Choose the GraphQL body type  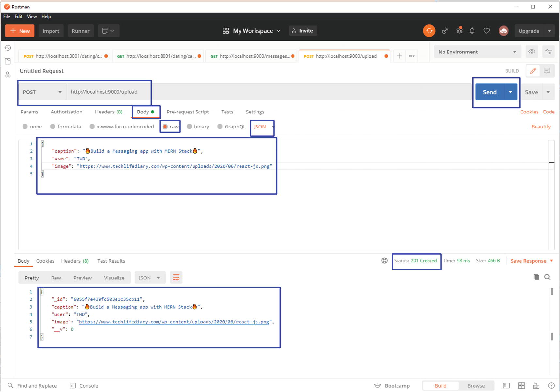[x=220, y=127]
